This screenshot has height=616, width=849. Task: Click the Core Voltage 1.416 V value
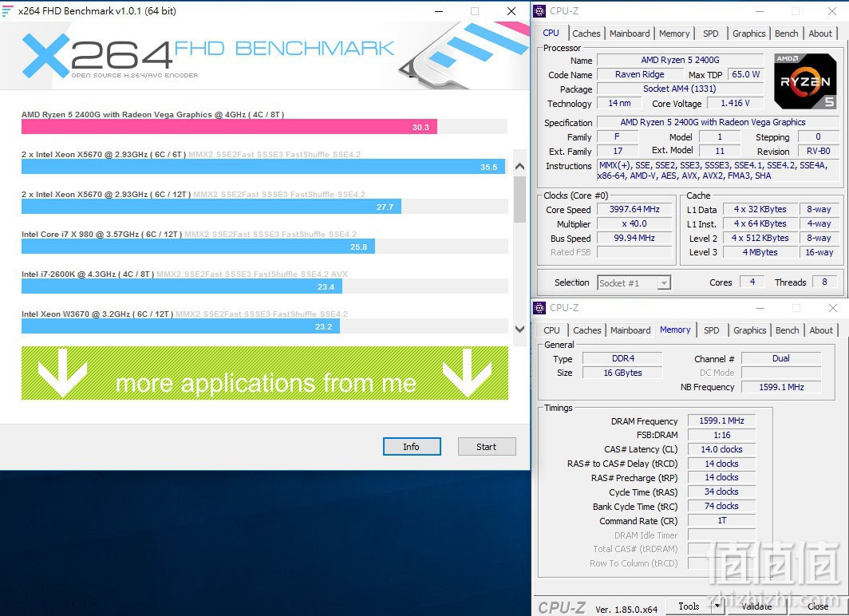coord(735,103)
